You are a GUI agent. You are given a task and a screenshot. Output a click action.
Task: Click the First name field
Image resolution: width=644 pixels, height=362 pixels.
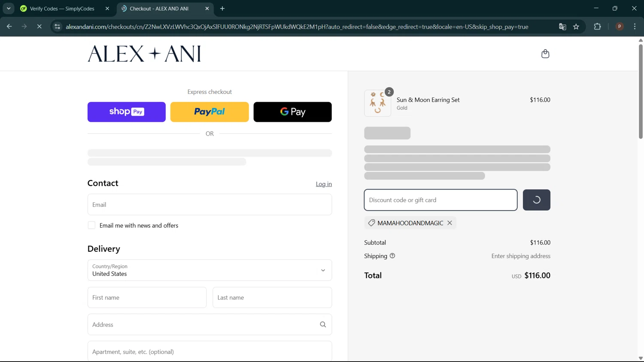coord(147,298)
